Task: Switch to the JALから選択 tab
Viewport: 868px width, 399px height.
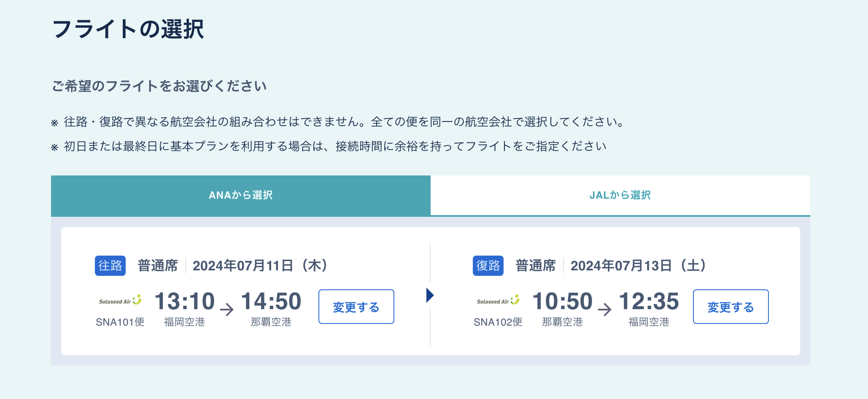Action: click(620, 195)
